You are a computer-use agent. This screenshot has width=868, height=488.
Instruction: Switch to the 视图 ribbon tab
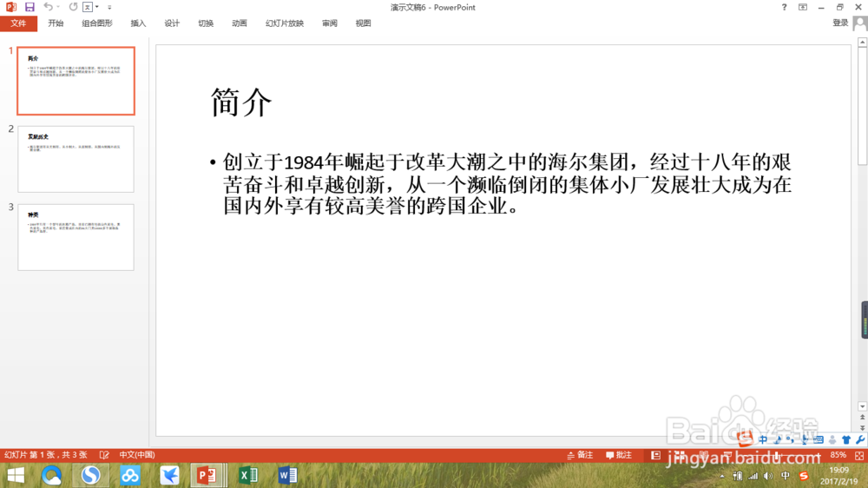pyautogui.click(x=363, y=23)
